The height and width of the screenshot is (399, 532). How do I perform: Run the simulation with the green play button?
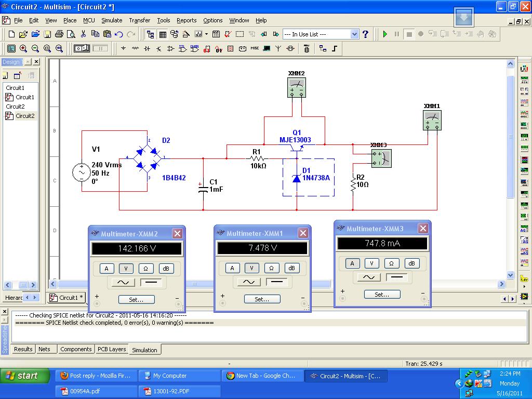pos(385,34)
